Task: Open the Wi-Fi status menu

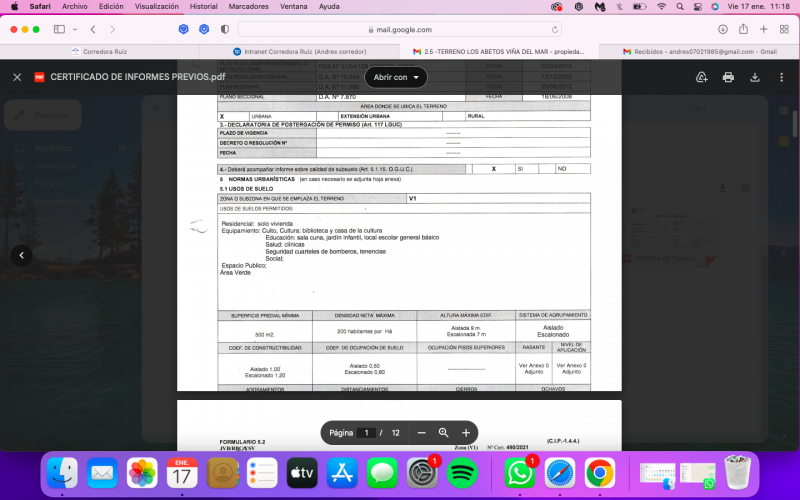Action: [x=661, y=7]
